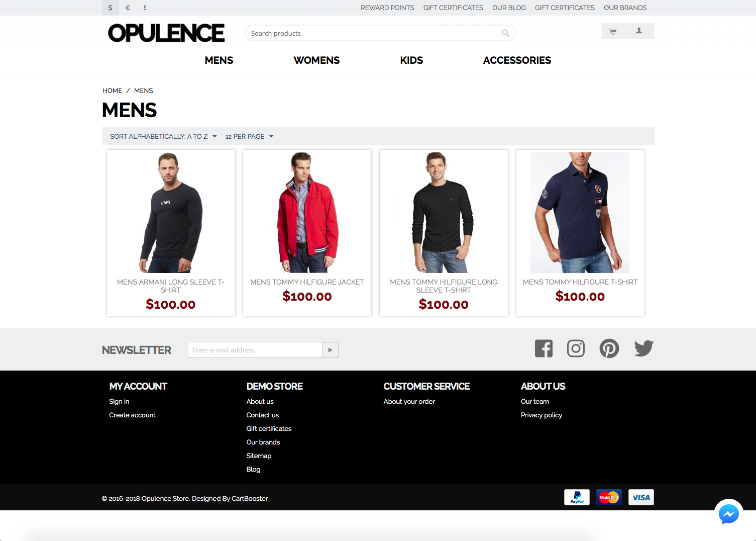The height and width of the screenshot is (541, 756).
Task: Expand the Sort Alphabetically dropdown
Action: [163, 136]
